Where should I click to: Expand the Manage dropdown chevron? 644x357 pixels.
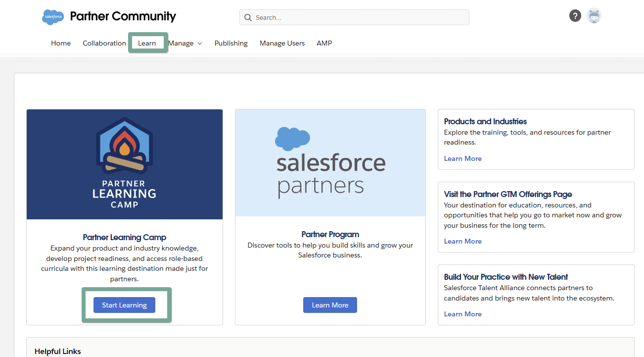(x=200, y=44)
